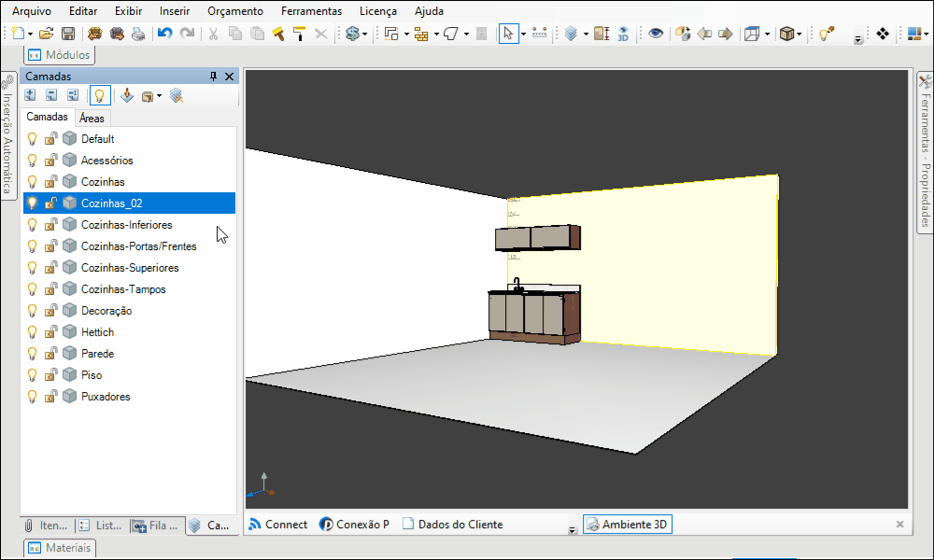The width and height of the screenshot is (934, 560).
Task: Select the paint roller tool icon
Action: pyautogui.click(x=300, y=34)
